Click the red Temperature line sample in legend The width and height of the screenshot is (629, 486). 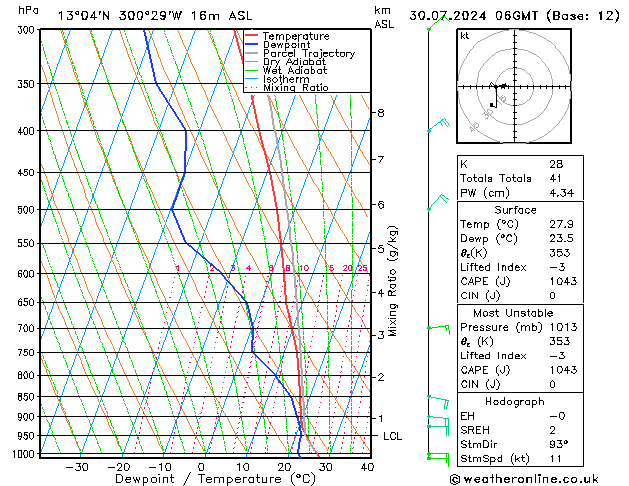point(252,36)
